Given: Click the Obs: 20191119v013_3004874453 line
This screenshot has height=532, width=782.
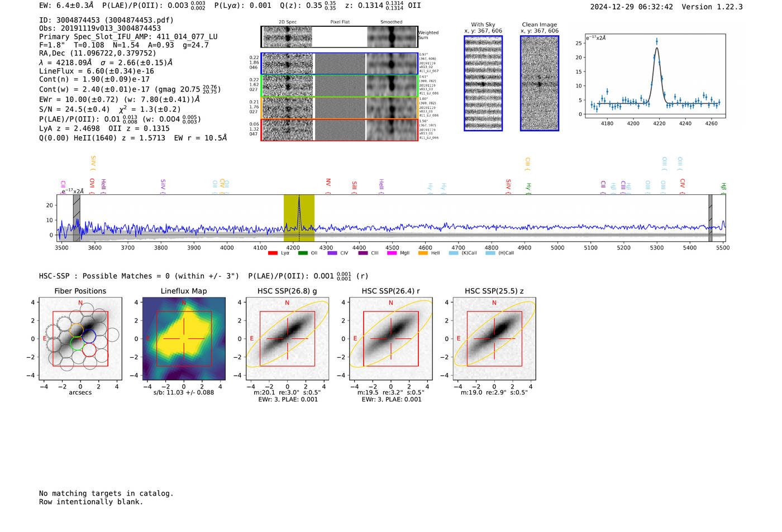Looking at the screenshot, I should pos(100,28).
